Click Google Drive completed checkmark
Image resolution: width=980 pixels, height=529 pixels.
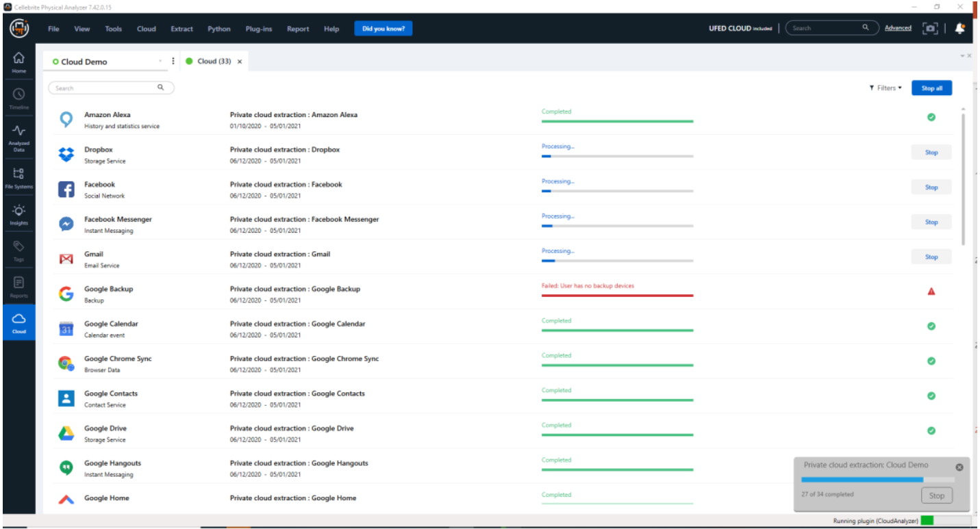point(931,430)
